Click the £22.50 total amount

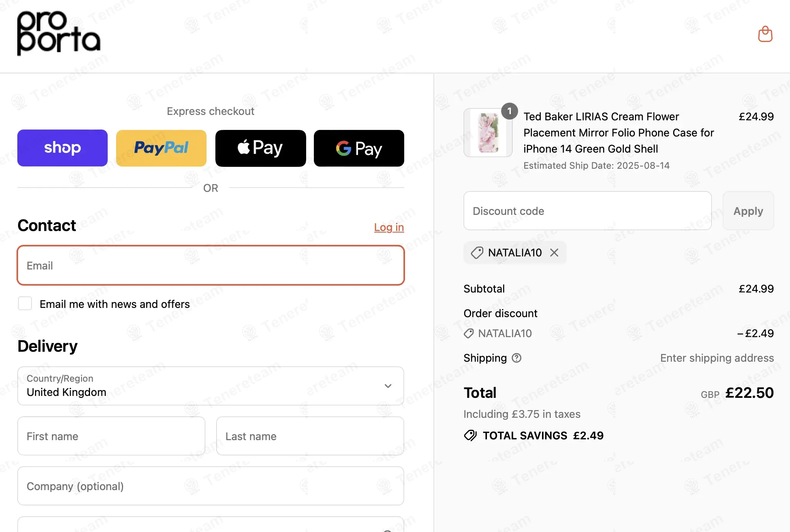click(x=749, y=392)
